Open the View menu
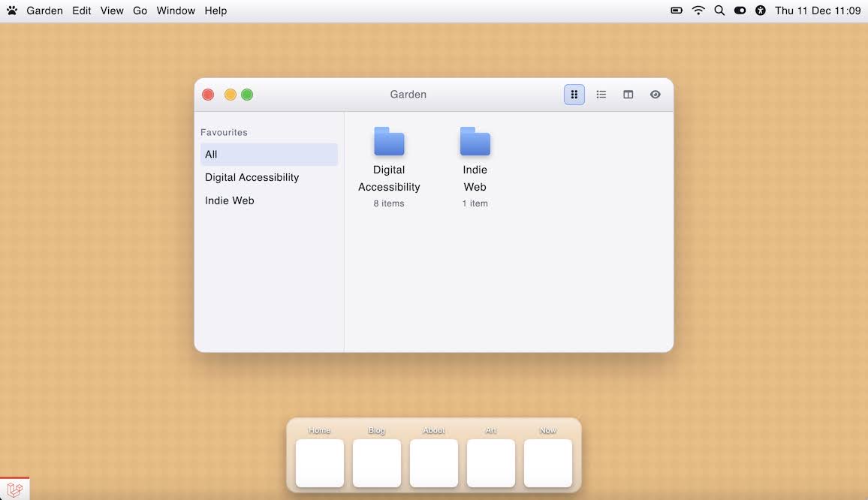This screenshot has width=868, height=500. [112, 11]
